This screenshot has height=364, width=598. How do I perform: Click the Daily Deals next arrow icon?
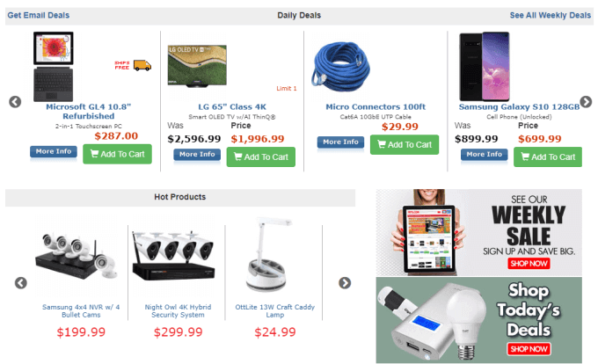pos(586,102)
